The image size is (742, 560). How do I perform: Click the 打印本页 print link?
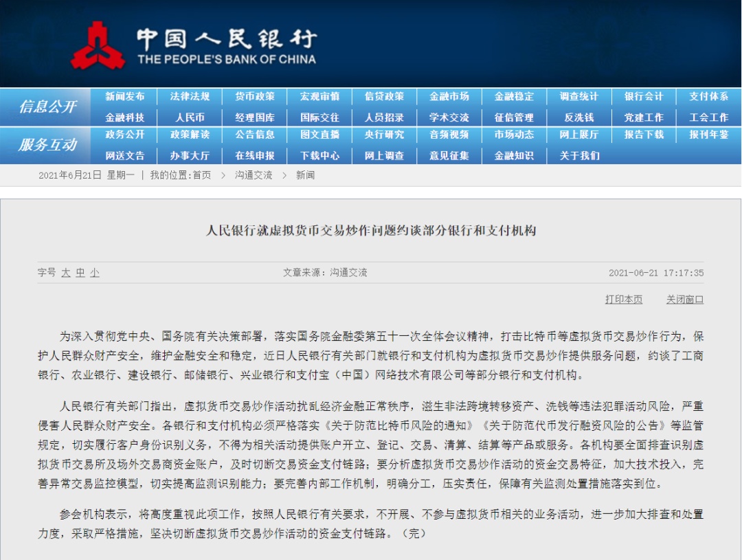[x=623, y=300]
